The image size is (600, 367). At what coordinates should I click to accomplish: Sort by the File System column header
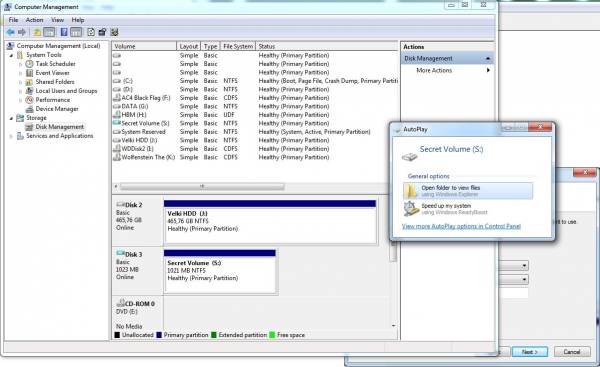point(238,46)
